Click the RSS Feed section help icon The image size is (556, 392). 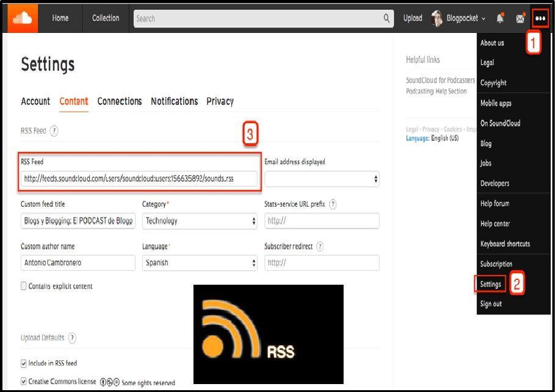pyautogui.click(x=54, y=131)
